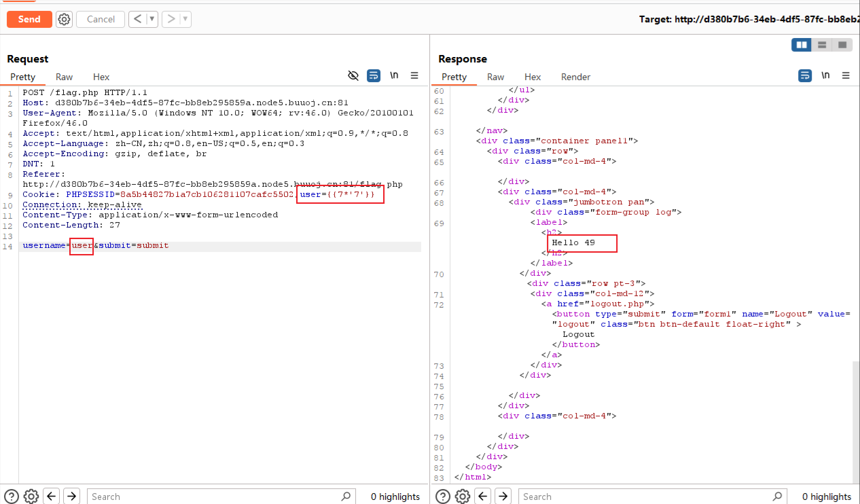This screenshot has width=860, height=504.
Task: Open Repeater send settings gear
Action: coord(64,19)
